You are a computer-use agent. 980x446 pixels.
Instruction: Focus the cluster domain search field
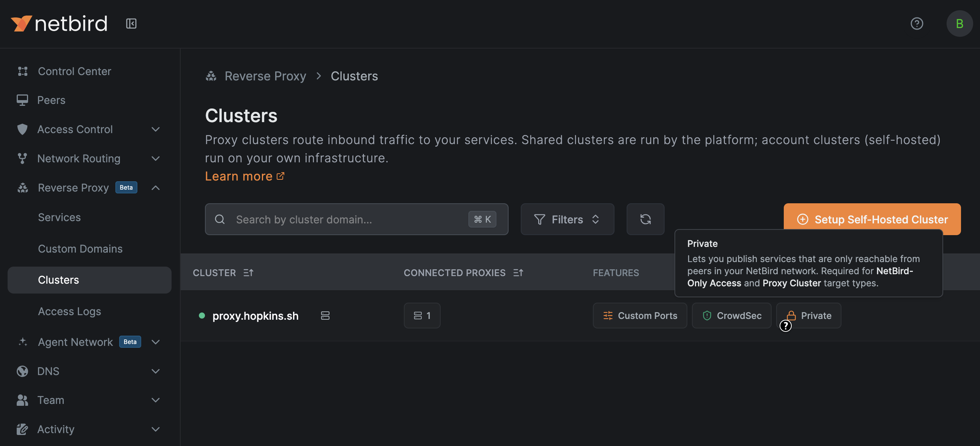(x=356, y=219)
